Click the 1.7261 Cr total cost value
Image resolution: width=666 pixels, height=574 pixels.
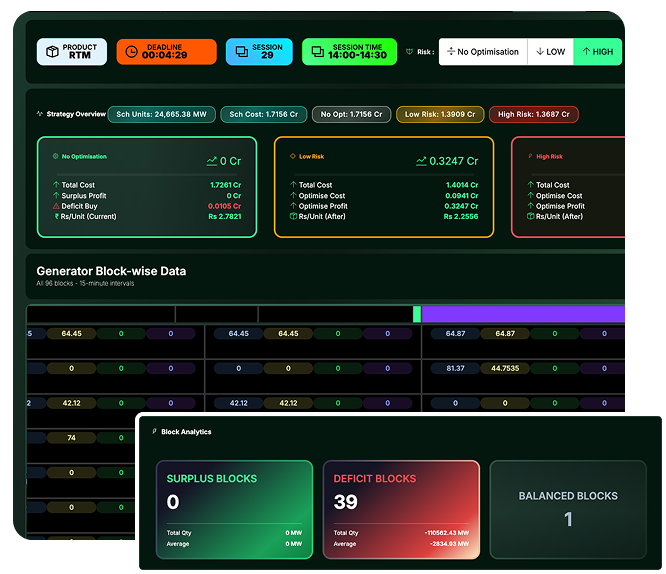pyautogui.click(x=226, y=185)
